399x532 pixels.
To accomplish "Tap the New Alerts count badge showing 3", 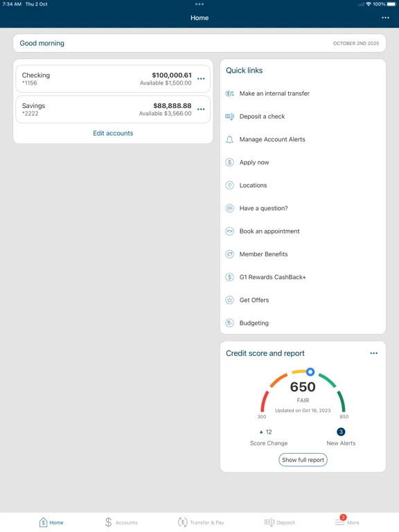I will pyautogui.click(x=341, y=432).
